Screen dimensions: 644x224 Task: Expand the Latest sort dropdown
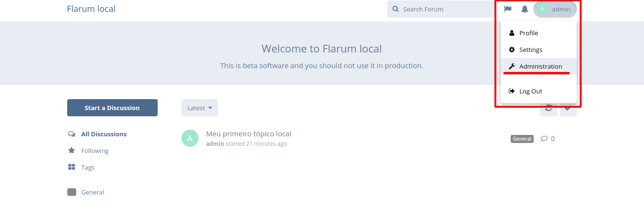pyautogui.click(x=200, y=108)
